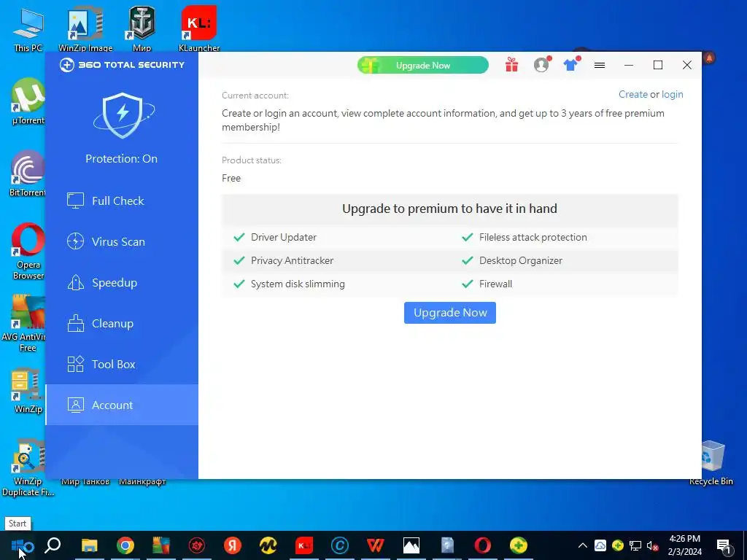Viewport: 747px width, 560px height.
Task: Click the Create account link
Action: pos(633,94)
